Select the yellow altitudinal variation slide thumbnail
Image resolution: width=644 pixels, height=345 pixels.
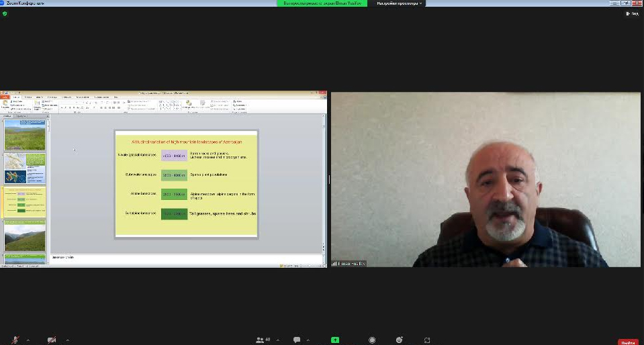point(25,201)
